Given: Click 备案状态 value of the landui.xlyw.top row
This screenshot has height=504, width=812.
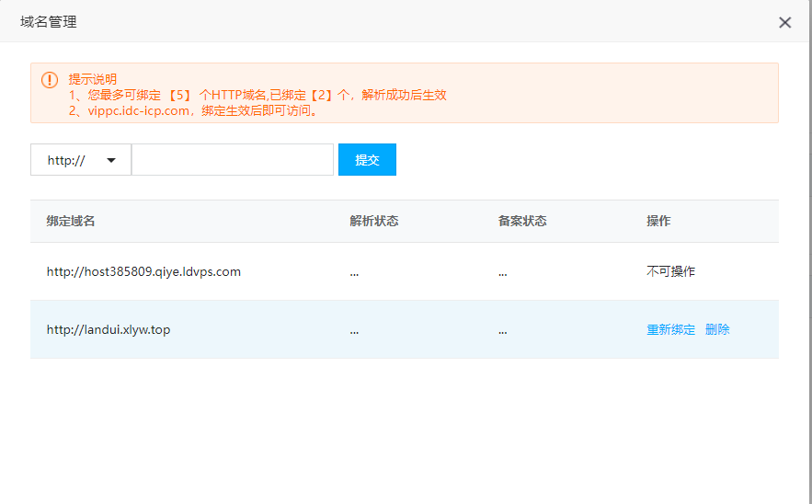Looking at the screenshot, I should pos(502,331).
